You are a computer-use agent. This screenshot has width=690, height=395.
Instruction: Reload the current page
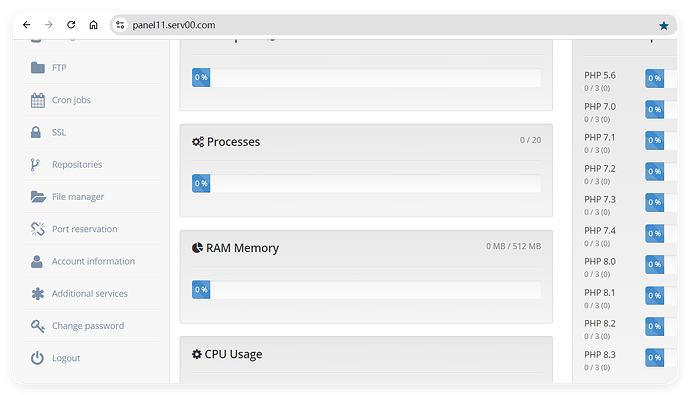tap(71, 25)
